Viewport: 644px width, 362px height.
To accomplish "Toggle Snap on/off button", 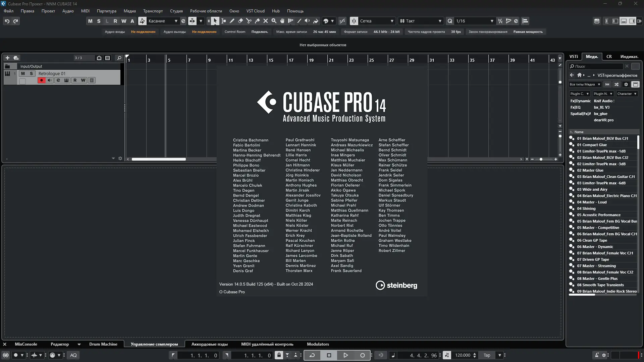I will tap(354, 21).
